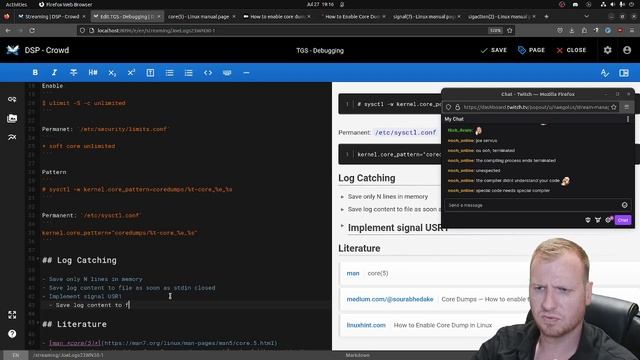Open the man link in Literature

point(353,273)
